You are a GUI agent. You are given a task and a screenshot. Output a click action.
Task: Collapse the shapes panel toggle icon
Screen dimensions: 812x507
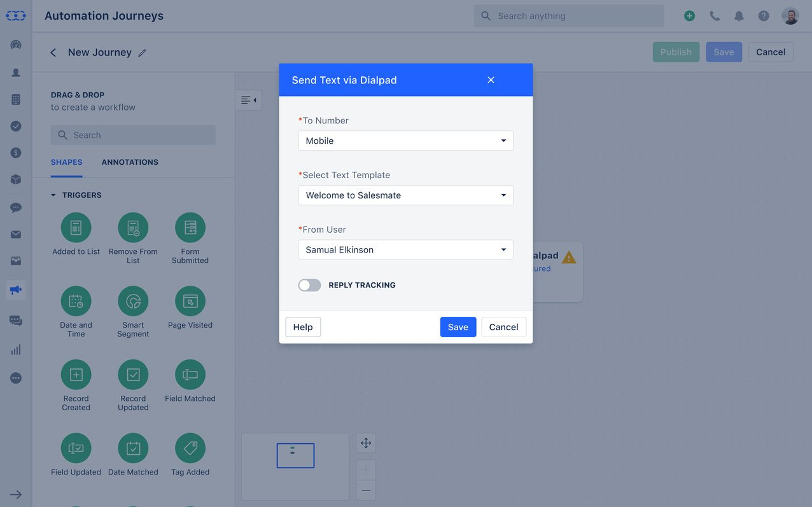248,100
